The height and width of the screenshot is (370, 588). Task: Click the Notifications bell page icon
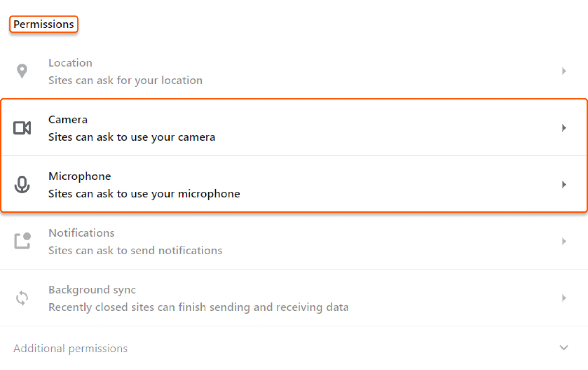[x=22, y=241]
